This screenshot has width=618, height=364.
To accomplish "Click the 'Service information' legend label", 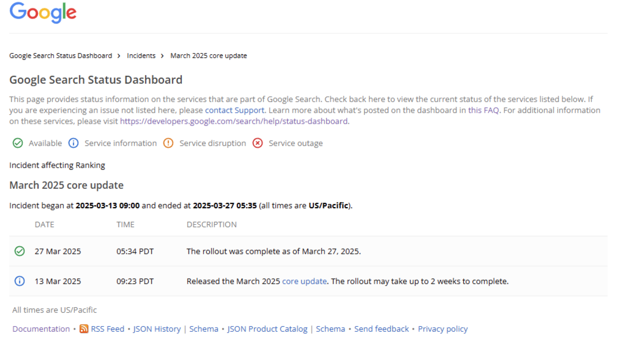I will click(x=121, y=143).
